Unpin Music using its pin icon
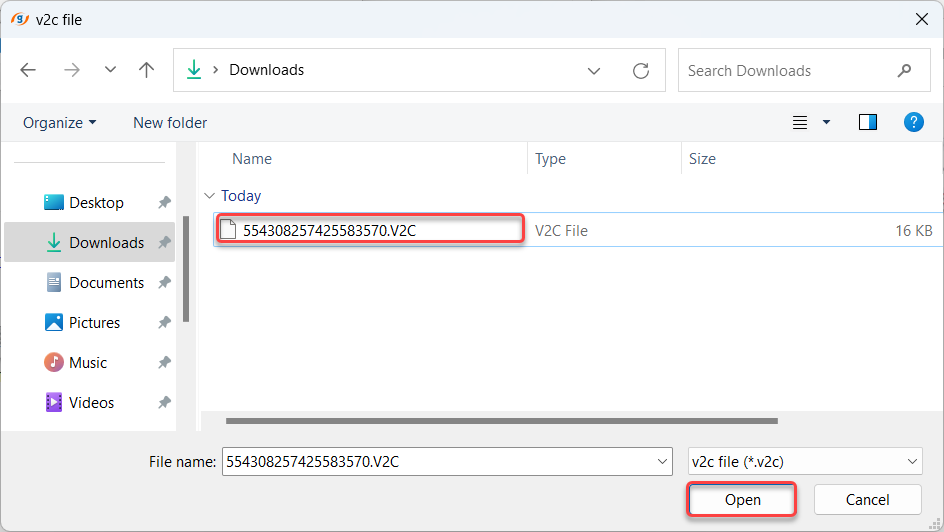 pyautogui.click(x=164, y=363)
